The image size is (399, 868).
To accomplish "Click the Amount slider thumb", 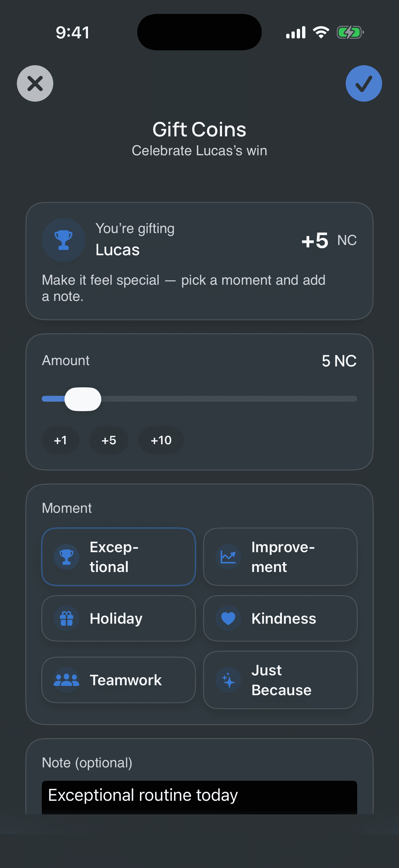I will click(x=83, y=399).
